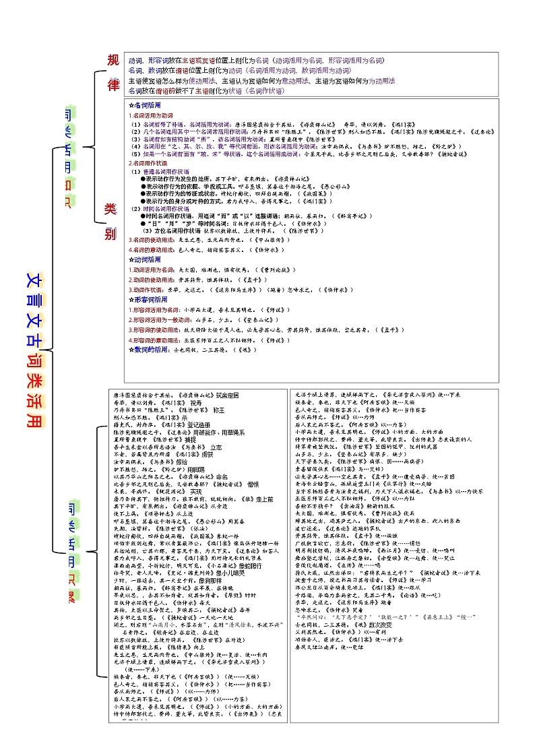Click the ☆名词活用 star heading

pos(144,106)
